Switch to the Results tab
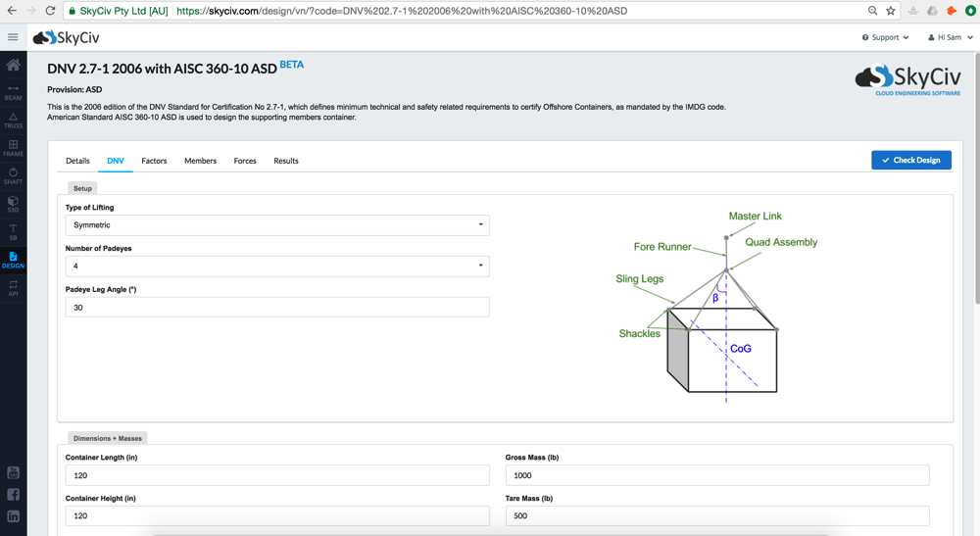 pyautogui.click(x=286, y=161)
